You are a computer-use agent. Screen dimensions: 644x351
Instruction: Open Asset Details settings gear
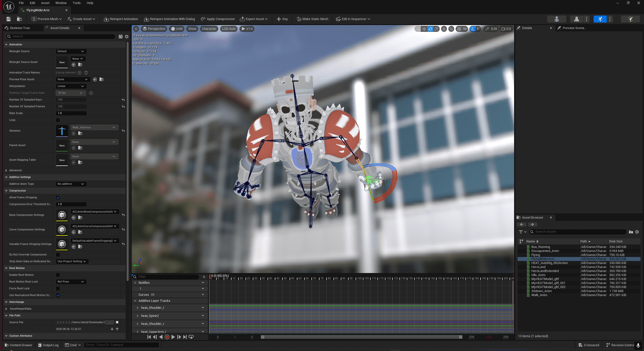pos(127,37)
